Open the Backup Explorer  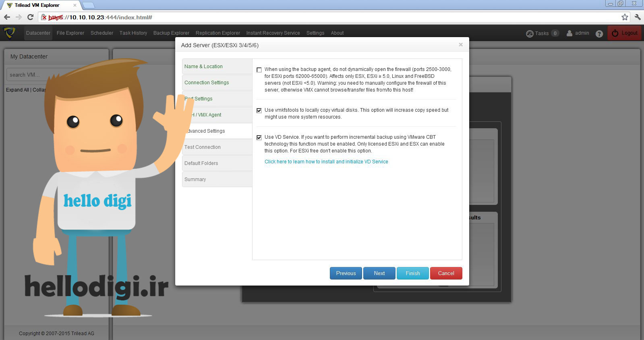[171, 33]
